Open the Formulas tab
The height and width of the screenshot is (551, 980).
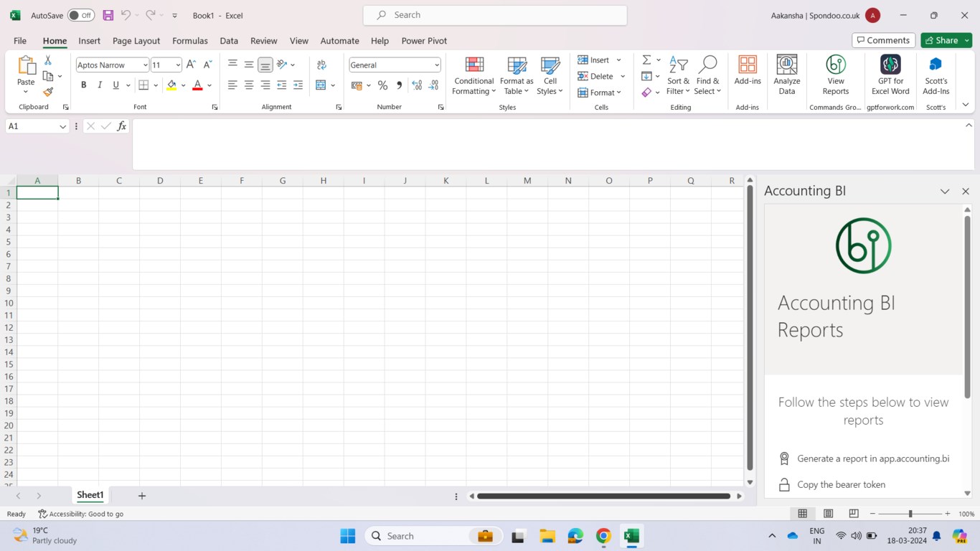190,41
